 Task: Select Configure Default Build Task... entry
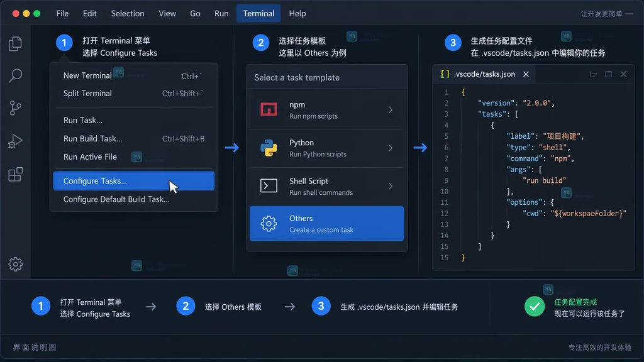pos(133,199)
